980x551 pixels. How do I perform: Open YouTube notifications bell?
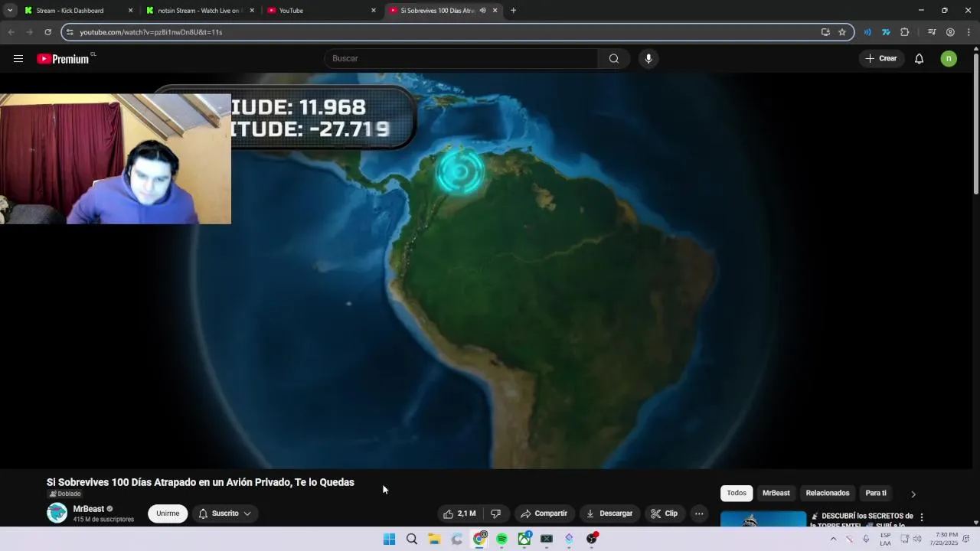(x=919, y=59)
